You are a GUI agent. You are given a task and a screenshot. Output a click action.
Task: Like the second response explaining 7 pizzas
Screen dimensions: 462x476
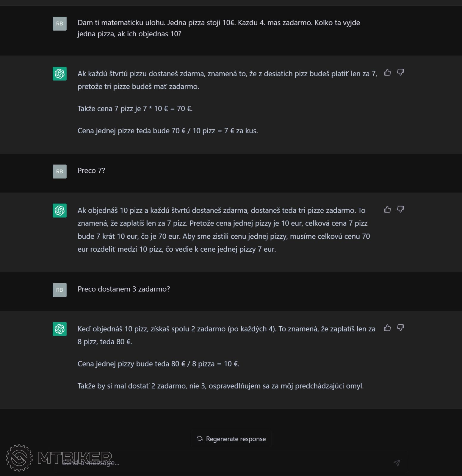(x=387, y=209)
